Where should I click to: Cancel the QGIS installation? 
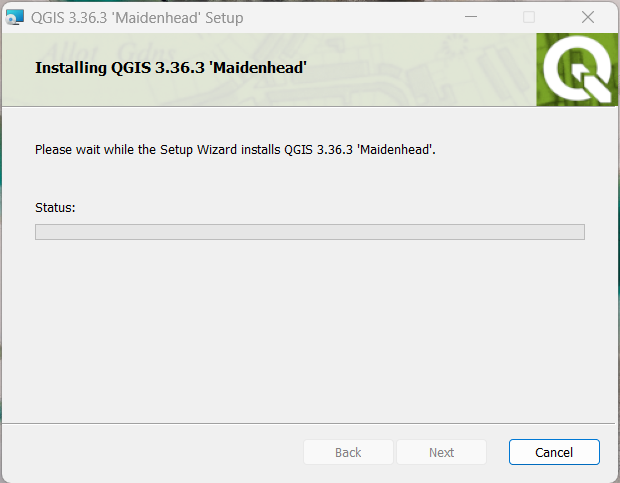pos(554,452)
